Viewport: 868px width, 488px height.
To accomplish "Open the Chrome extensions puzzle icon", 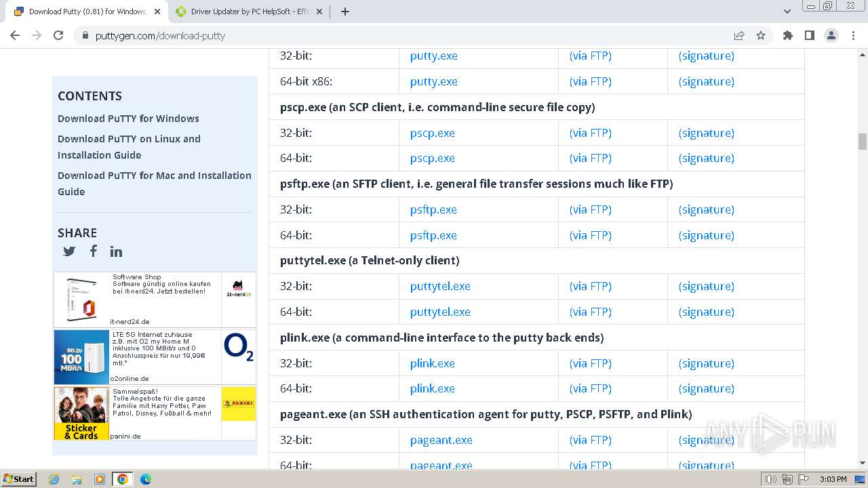I will [787, 35].
